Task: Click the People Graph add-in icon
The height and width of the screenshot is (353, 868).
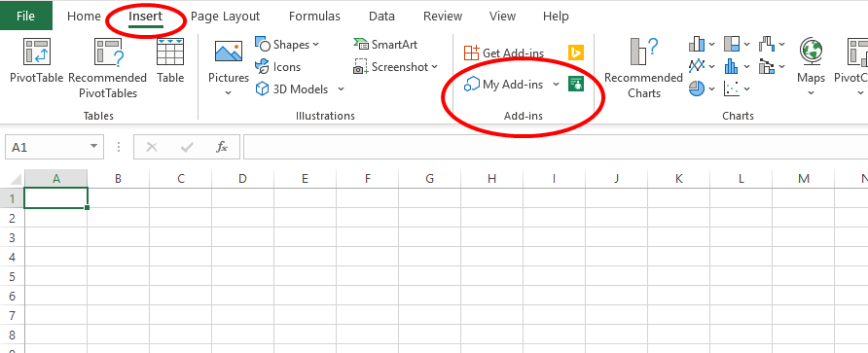Action: tap(576, 84)
